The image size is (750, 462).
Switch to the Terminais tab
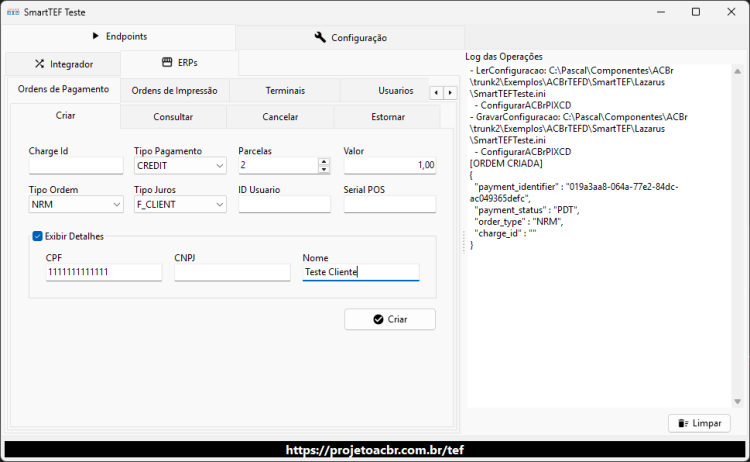tap(285, 90)
